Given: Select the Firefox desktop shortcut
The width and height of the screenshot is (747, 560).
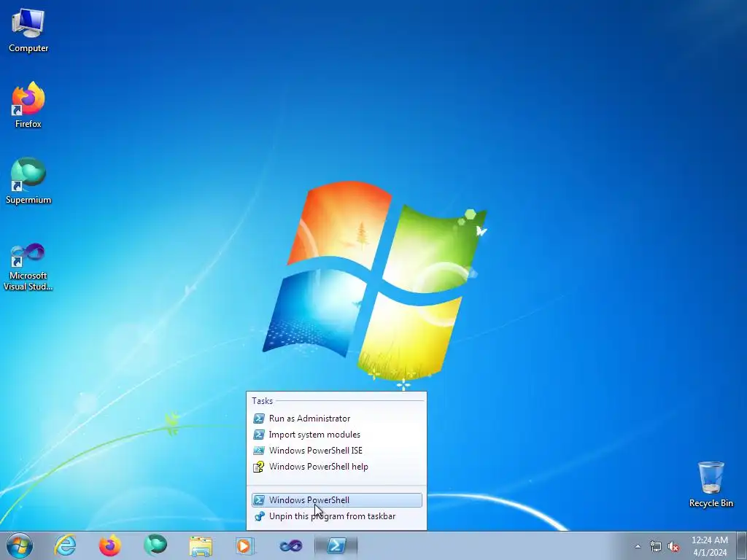Looking at the screenshot, I should coord(28,105).
